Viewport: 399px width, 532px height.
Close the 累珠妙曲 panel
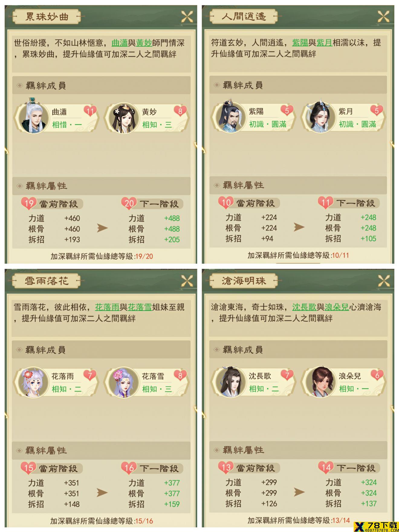click(187, 17)
